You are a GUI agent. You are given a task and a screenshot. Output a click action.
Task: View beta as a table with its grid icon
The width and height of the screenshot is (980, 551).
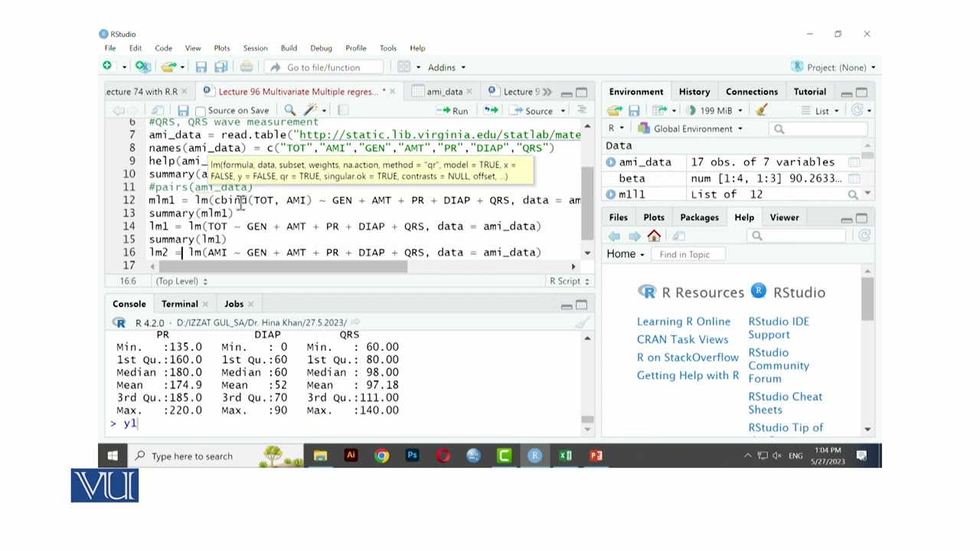(854, 178)
